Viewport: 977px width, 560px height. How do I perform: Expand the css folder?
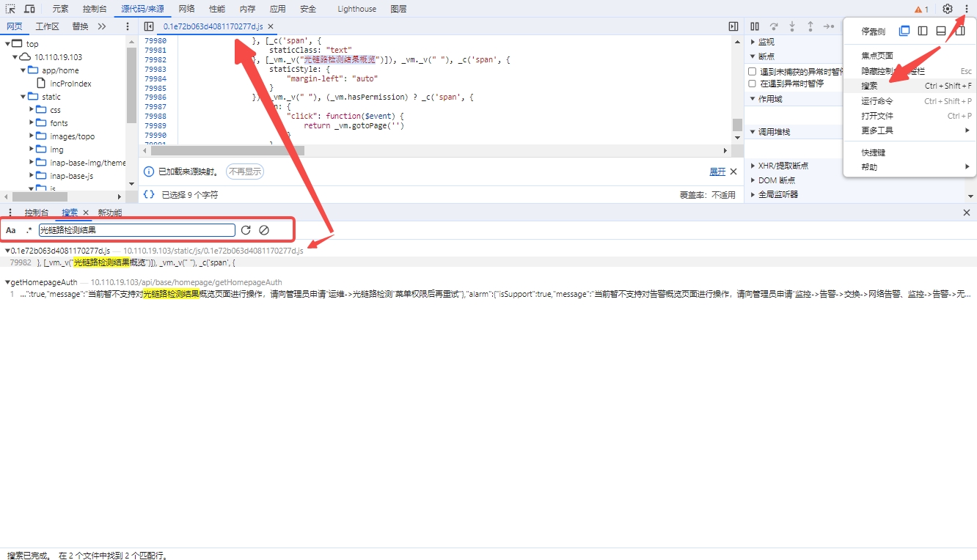coord(32,110)
